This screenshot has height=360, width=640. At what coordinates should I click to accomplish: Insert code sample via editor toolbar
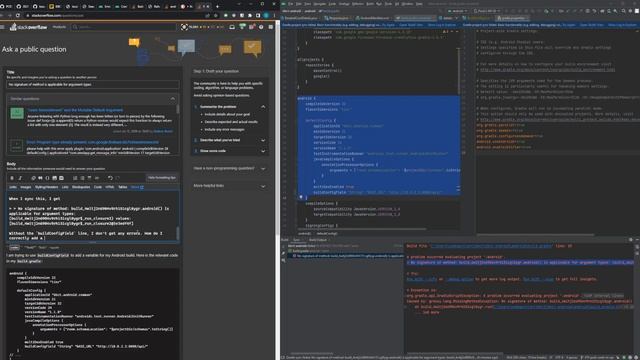47,178
